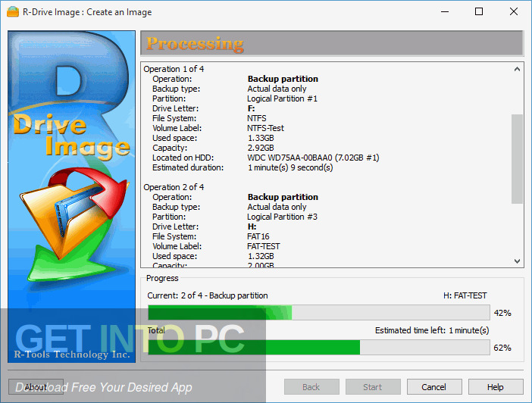Click 'Backup partition' under Operation 2
Screen dimensions: 532x403
(x=283, y=197)
